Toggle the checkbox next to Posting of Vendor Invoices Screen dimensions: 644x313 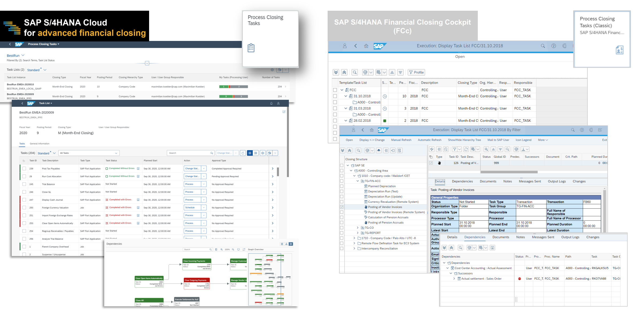point(342,207)
